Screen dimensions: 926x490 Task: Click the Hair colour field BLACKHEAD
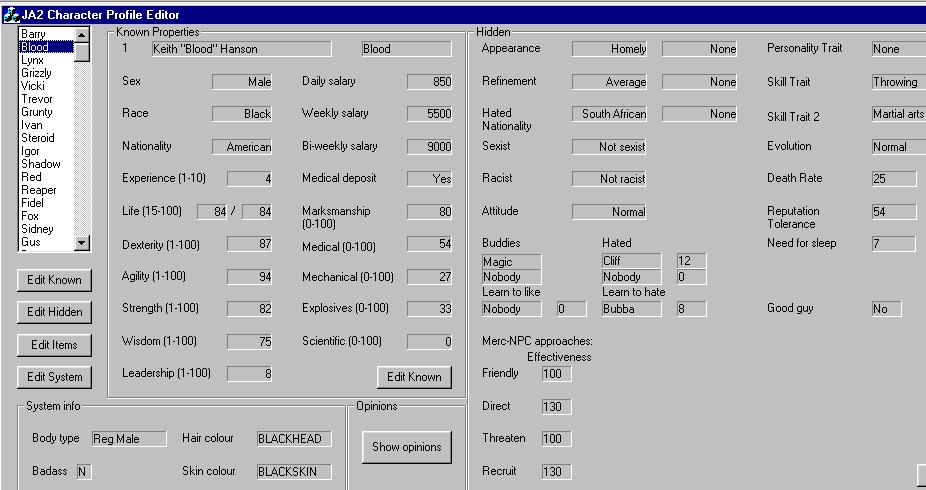[294, 439]
